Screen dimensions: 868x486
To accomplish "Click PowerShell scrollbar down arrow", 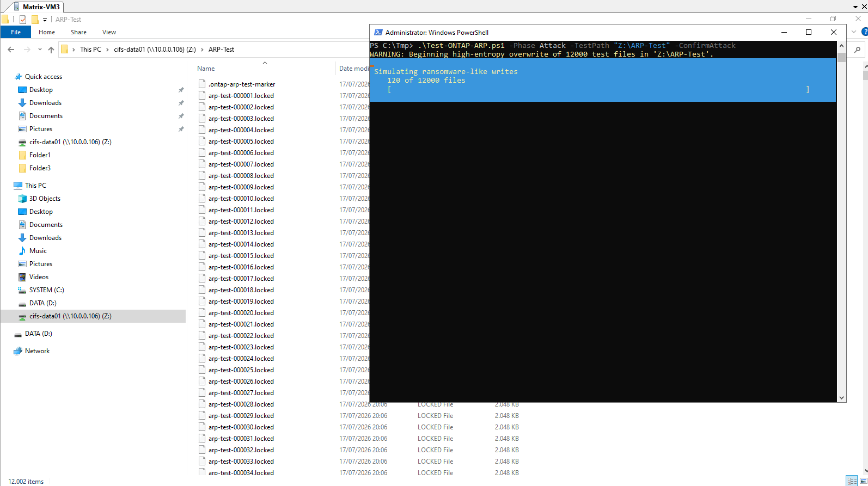I will [842, 398].
